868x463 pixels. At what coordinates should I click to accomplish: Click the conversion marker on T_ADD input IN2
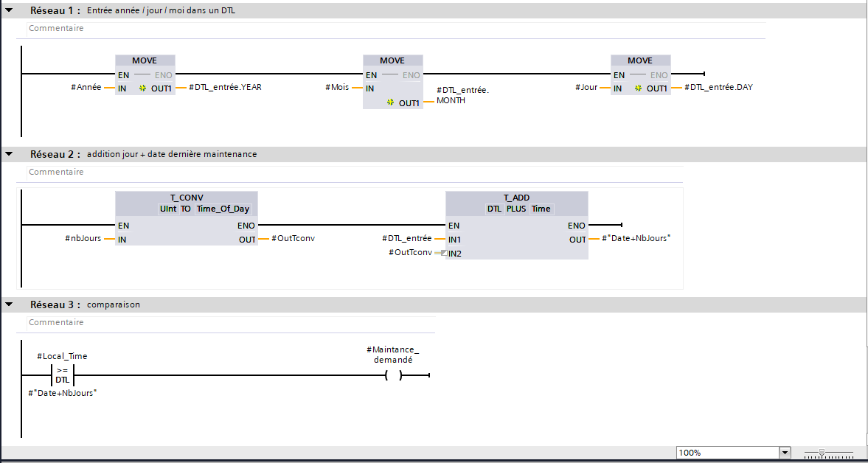click(x=442, y=253)
